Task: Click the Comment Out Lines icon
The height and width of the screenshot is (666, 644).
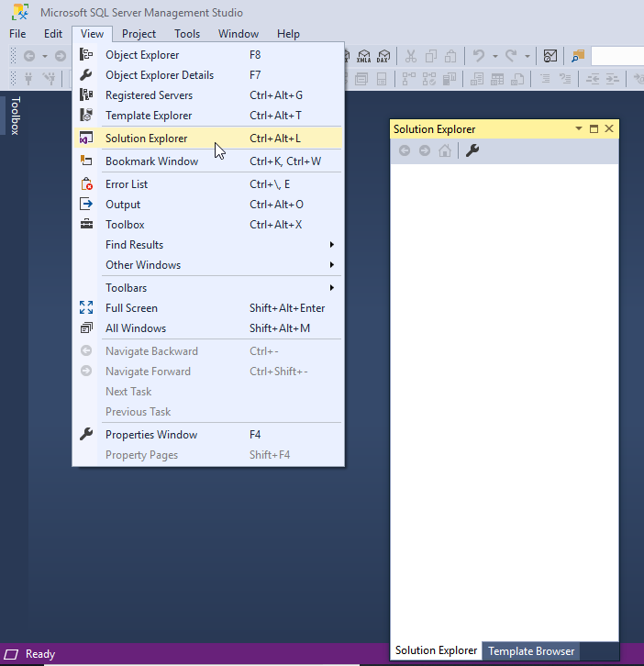Action: 545,79
